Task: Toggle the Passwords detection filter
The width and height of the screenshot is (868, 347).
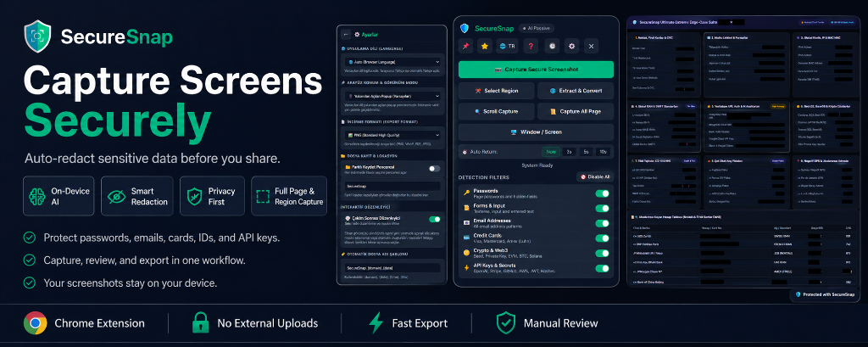Action: coord(602,193)
